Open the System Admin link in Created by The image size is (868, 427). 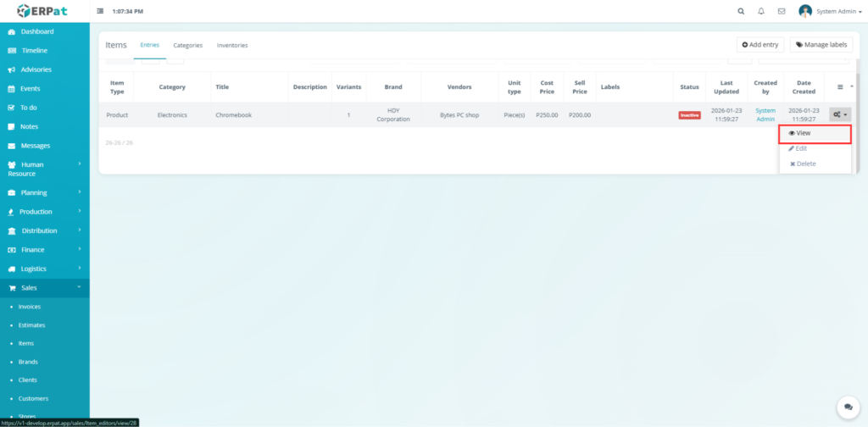pyautogui.click(x=765, y=114)
